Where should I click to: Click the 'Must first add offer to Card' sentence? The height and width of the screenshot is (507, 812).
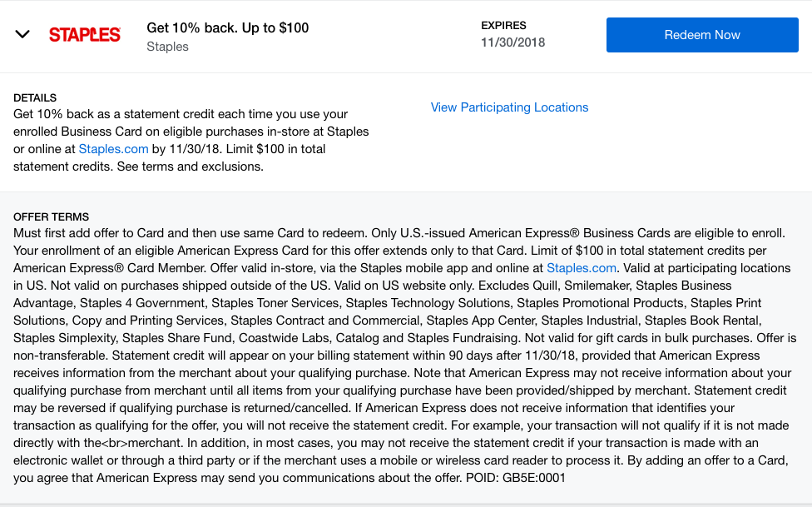(x=100, y=233)
